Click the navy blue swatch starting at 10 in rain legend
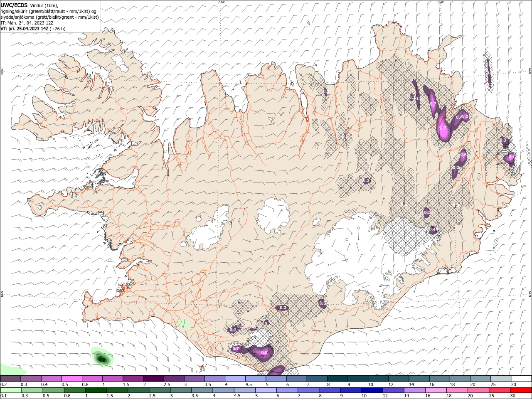The width and height of the screenshot is (532, 399). pyautogui.click(x=372, y=390)
